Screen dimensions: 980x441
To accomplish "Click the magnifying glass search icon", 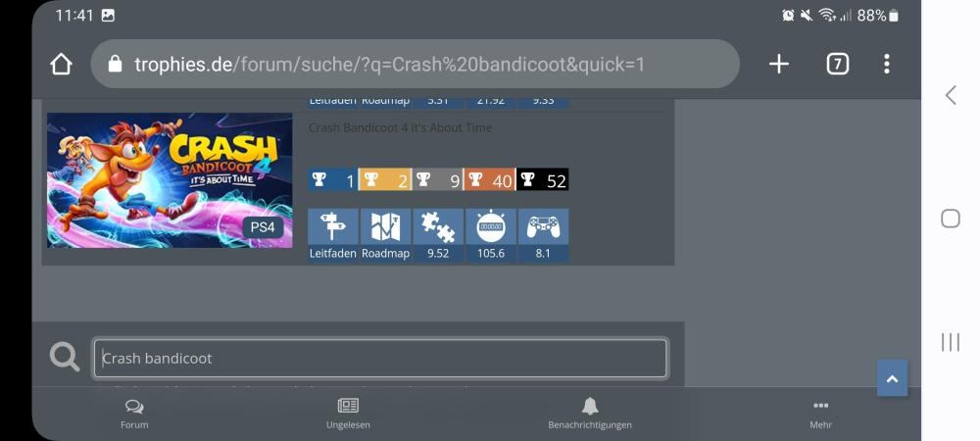I will (x=65, y=358).
